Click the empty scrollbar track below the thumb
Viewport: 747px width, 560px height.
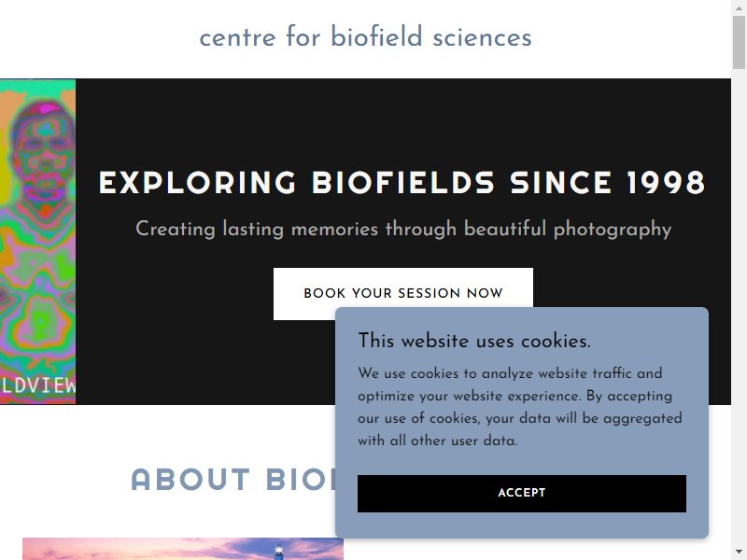pos(739,310)
